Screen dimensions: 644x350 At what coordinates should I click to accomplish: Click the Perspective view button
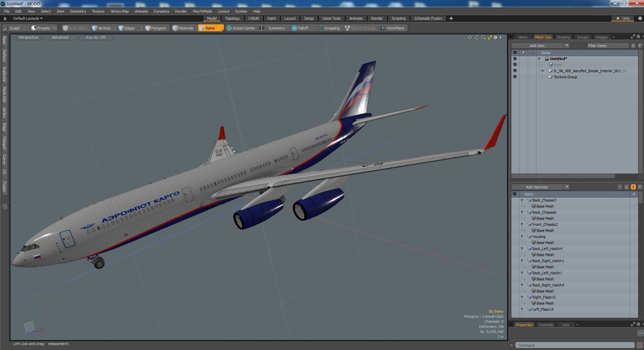pyautogui.click(x=29, y=38)
